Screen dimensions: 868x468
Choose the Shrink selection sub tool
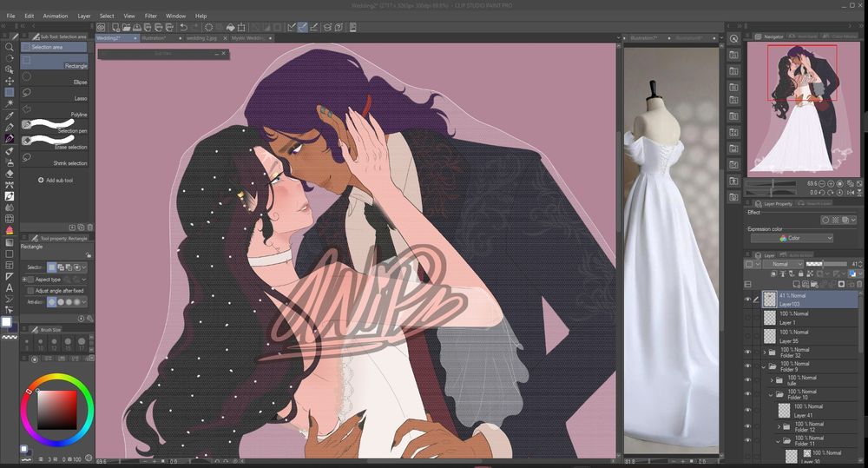coord(54,160)
